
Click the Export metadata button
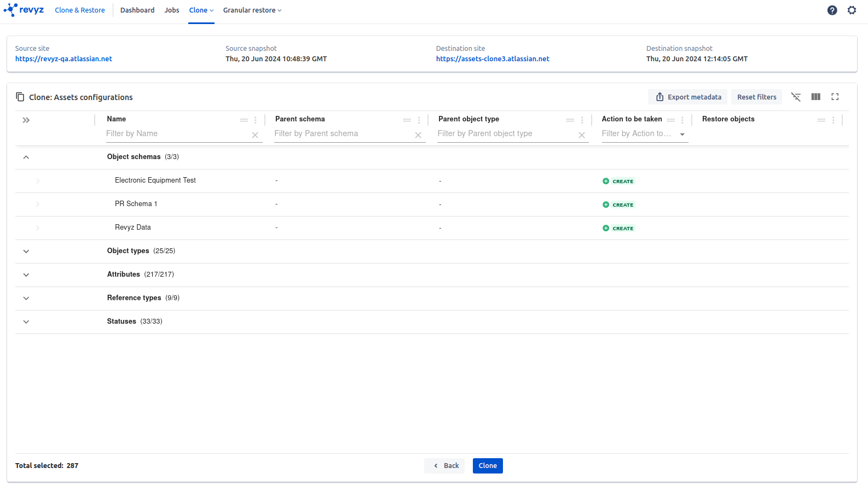tap(688, 97)
